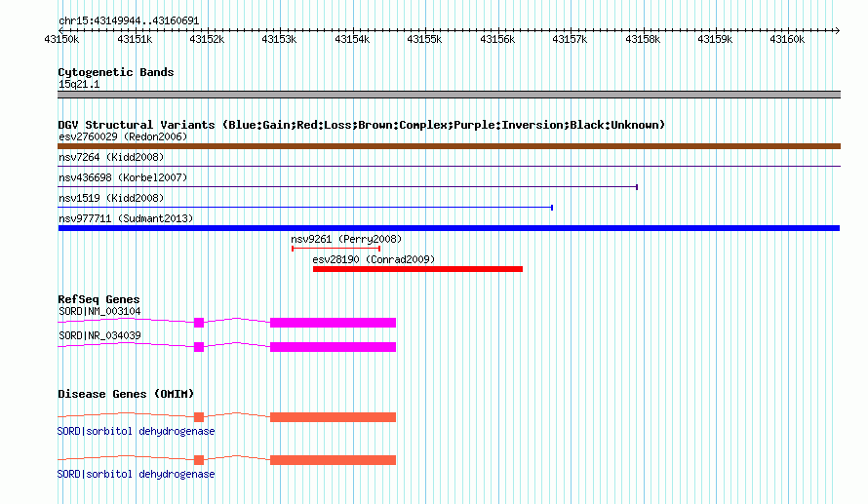Open the nsv7264 (Kidd2008) label
The image size is (868, 504).
111,157
